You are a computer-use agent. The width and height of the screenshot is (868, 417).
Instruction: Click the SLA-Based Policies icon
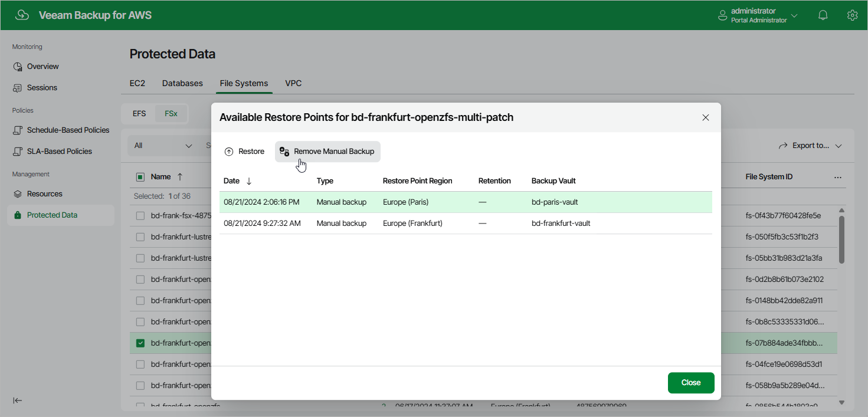tap(18, 152)
